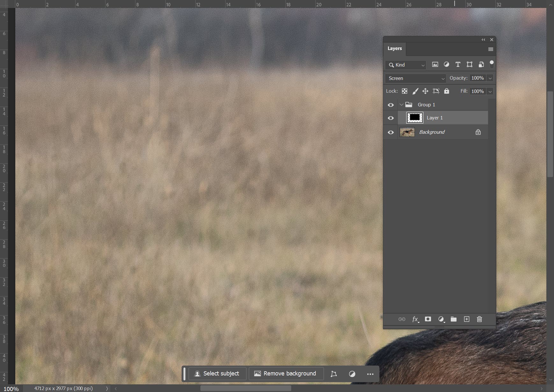Toggle visibility of Group 1
The height and width of the screenshot is (392, 554).
click(x=391, y=104)
